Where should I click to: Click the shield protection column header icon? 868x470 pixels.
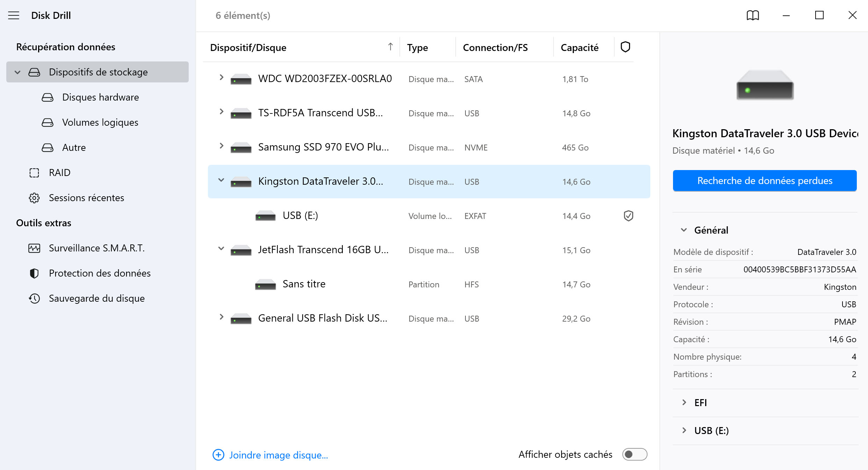point(625,47)
